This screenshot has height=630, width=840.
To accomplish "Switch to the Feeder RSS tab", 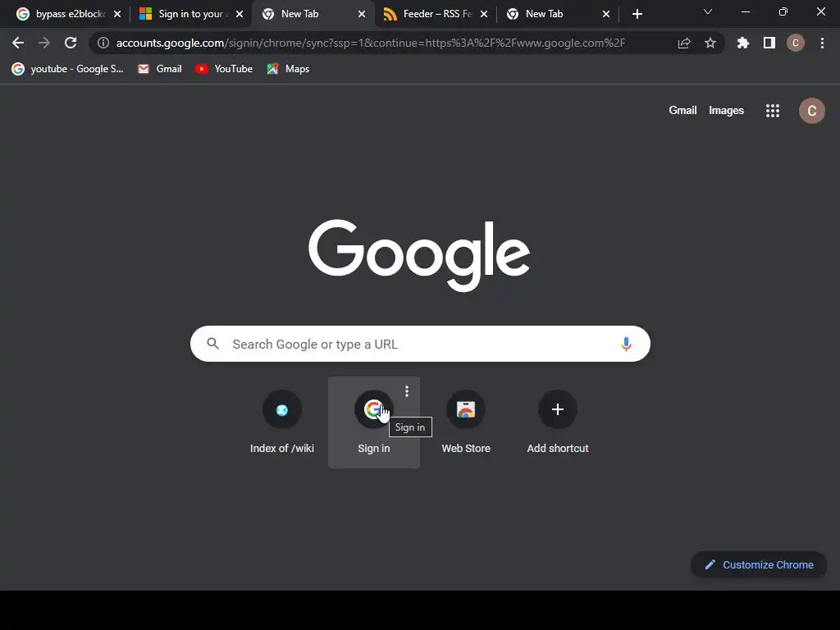I will pyautogui.click(x=435, y=14).
